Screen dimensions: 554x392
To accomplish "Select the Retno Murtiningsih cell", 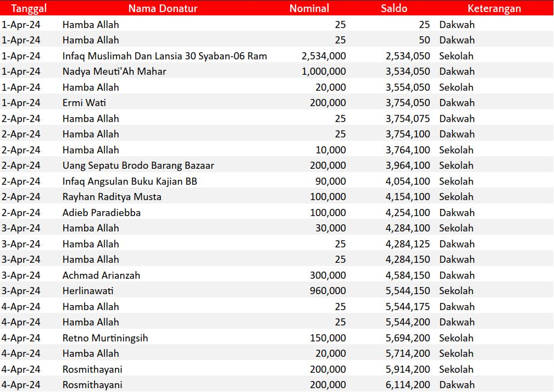I will tap(105, 338).
